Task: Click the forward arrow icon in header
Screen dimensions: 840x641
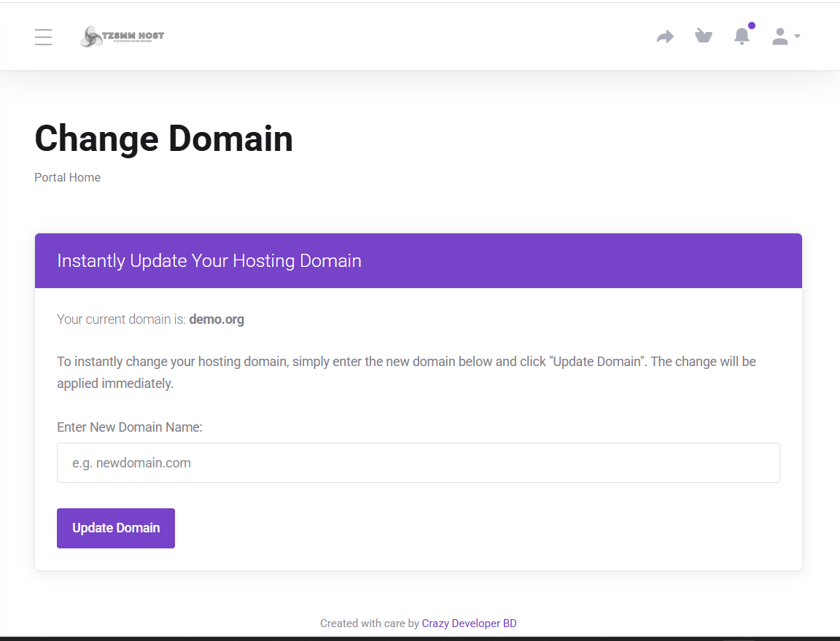Action: [x=665, y=36]
